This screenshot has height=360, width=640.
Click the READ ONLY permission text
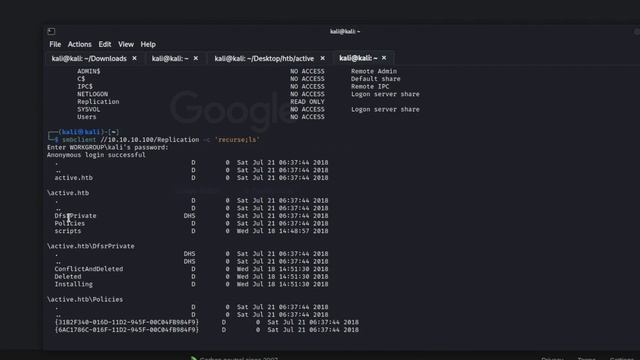[307, 102]
